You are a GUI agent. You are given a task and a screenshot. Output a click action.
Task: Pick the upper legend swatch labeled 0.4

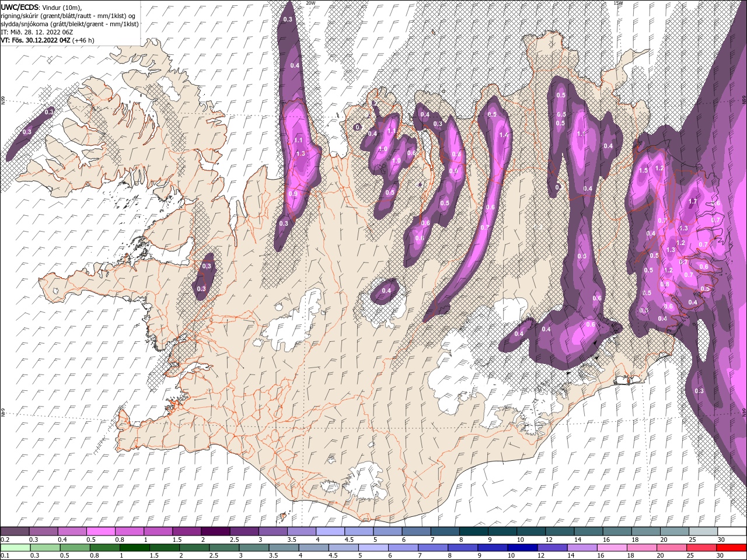coord(72,531)
